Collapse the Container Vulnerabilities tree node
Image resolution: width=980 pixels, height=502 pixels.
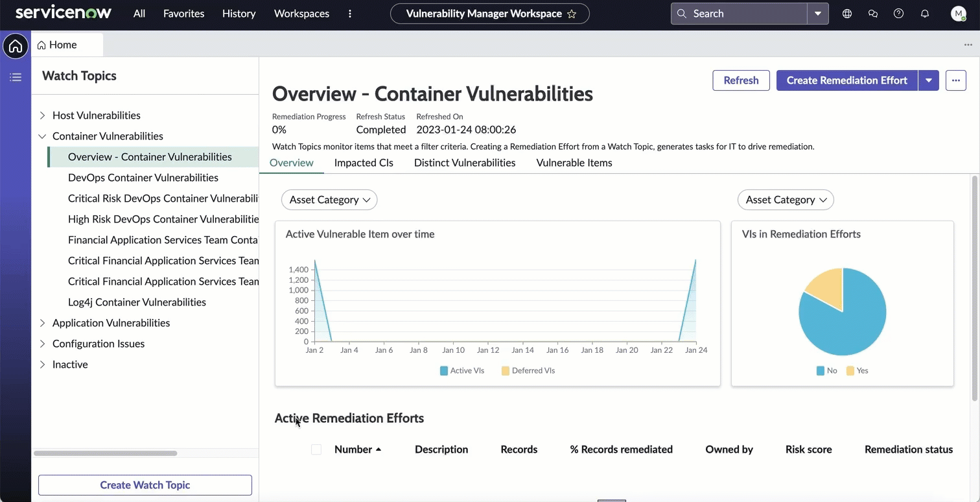42,136
